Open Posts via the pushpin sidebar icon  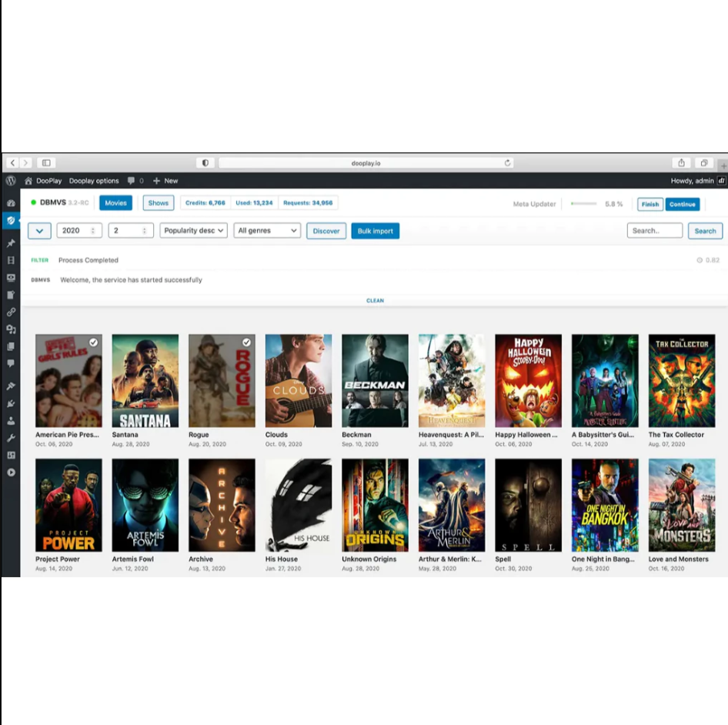tap(11, 243)
